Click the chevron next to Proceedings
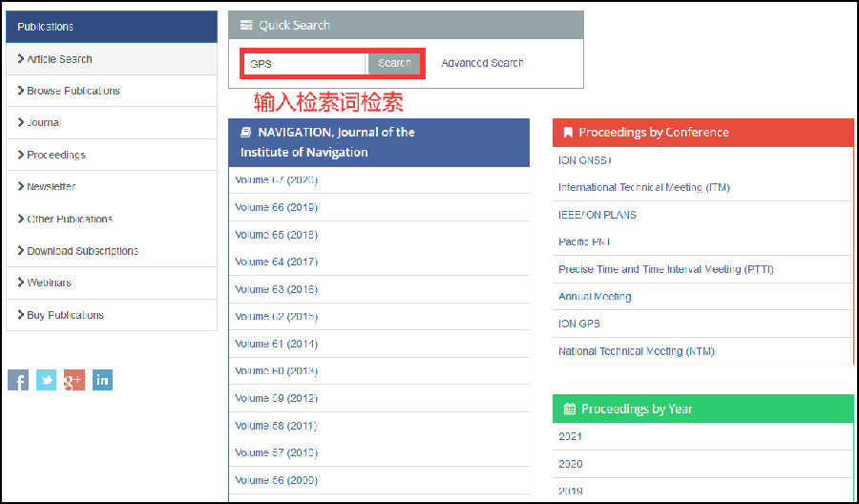859x504 pixels. tap(21, 155)
